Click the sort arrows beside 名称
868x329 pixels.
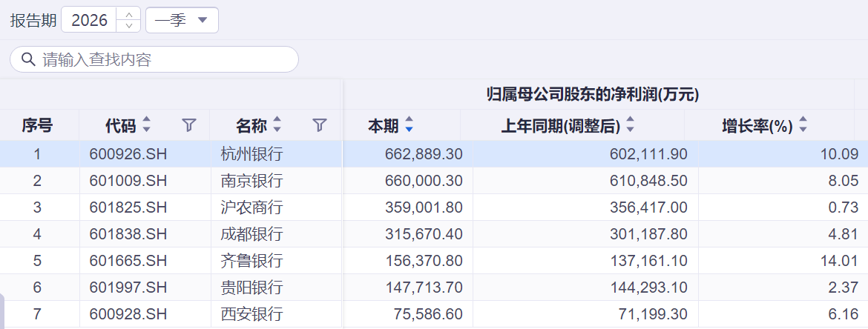tap(277, 125)
